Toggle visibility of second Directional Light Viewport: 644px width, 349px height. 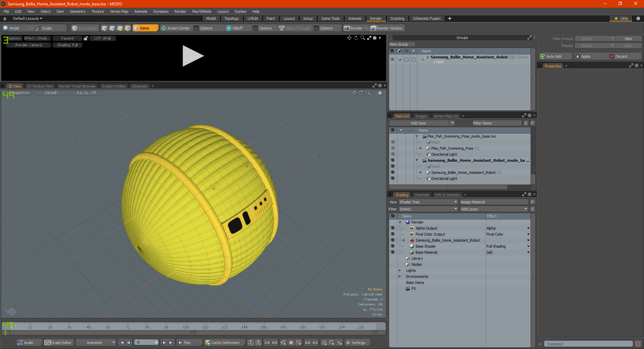[392, 179]
